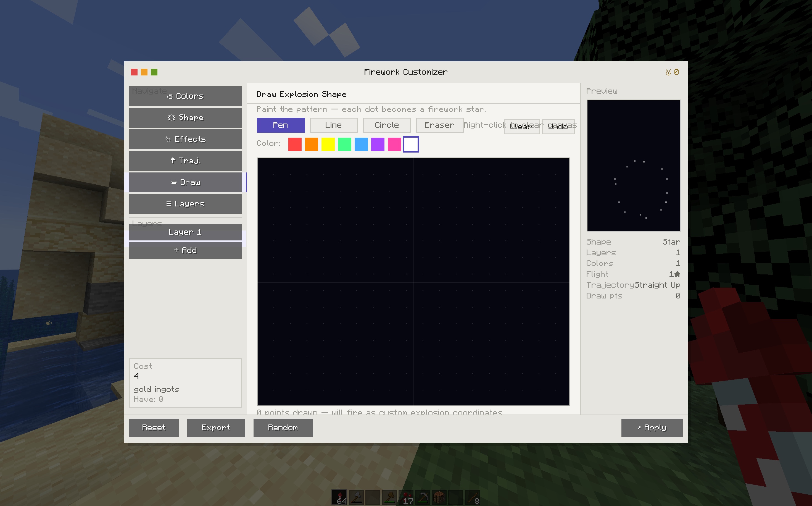Choose the Circle drawing tool
812x506 pixels.
point(387,125)
